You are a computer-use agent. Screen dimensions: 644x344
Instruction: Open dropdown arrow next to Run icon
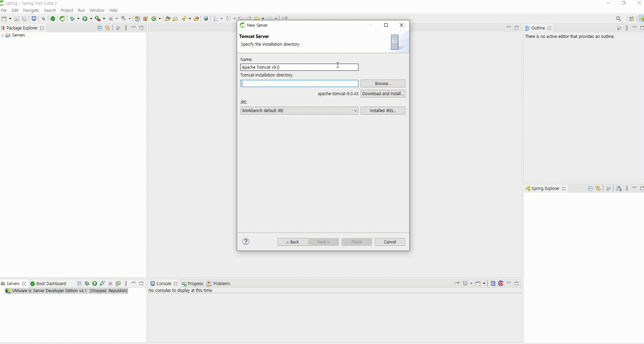click(x=91, y=19)
